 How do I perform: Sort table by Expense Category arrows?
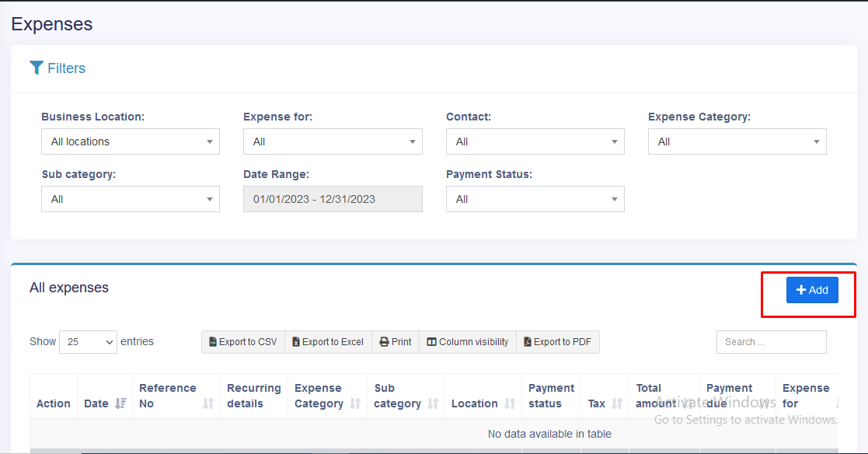pyautogui.click(x=355, y=403)
